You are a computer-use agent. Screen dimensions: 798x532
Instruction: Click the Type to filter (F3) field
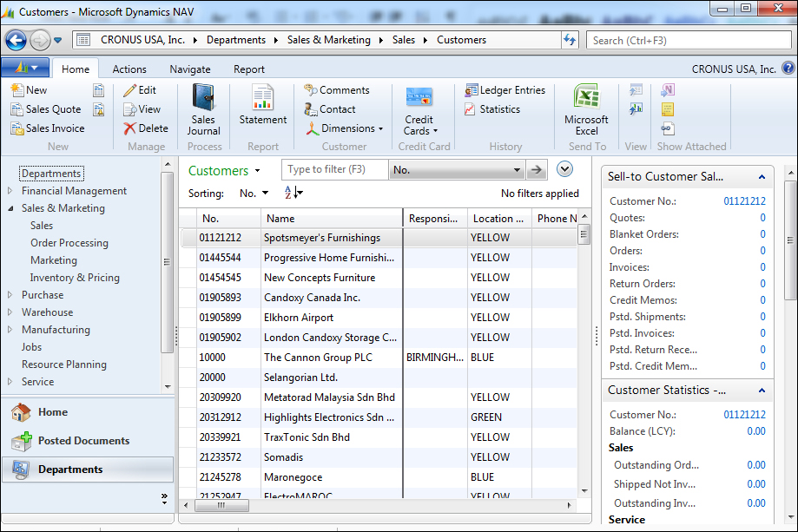(x=335, y=169)
